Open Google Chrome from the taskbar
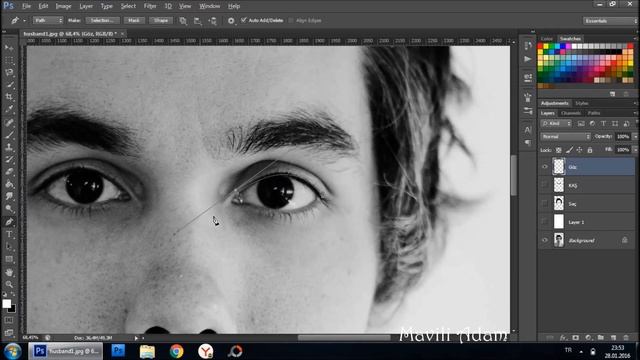640x360 pixels. 177,351
